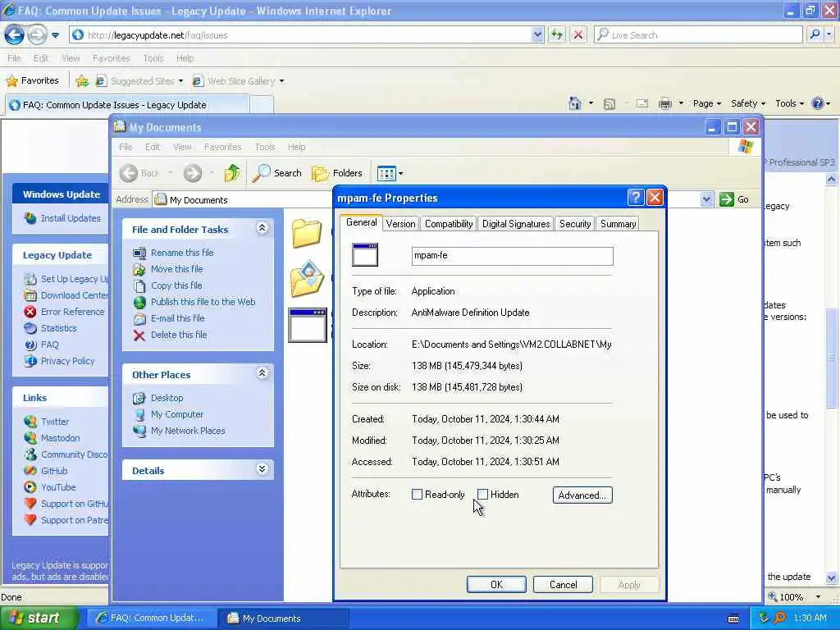Open Favorites menu in My Documents window
This screenshot has width=840, height=630.
pos(222,147)
